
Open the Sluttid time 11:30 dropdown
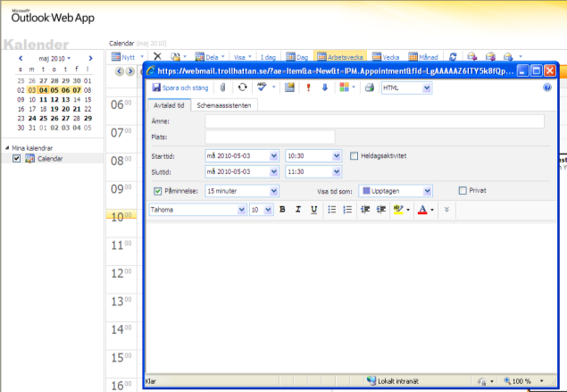click(x=337, y=171)
